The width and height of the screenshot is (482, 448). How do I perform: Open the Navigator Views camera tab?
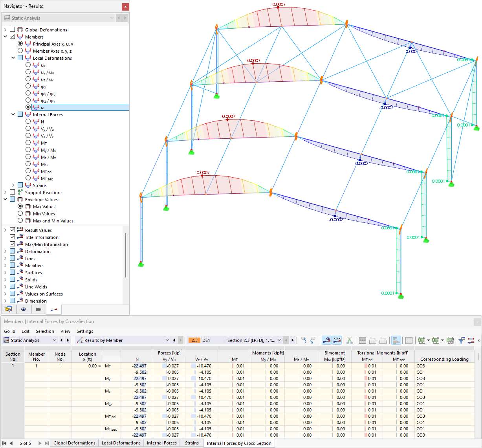[x=38, y=309]
